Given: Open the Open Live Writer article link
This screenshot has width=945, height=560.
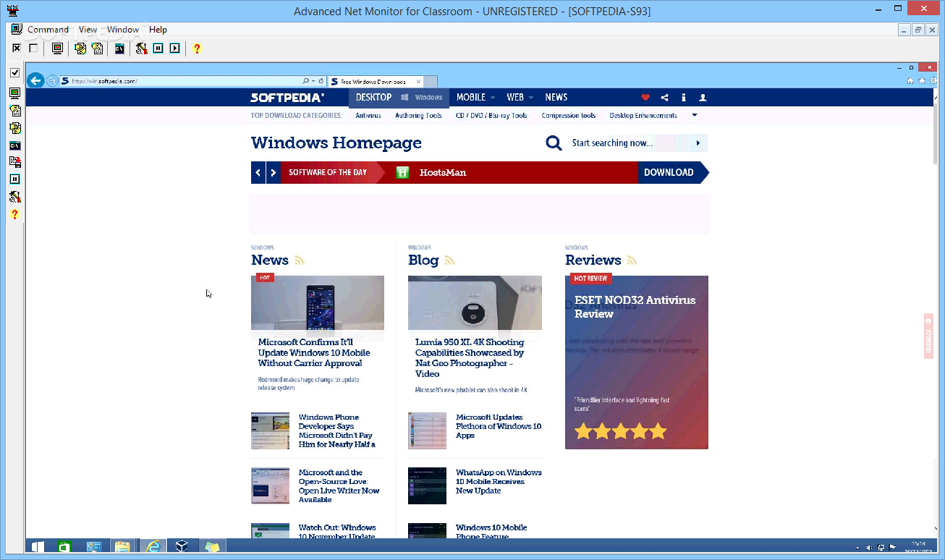Looking at the screenshot, I should 339,486.
